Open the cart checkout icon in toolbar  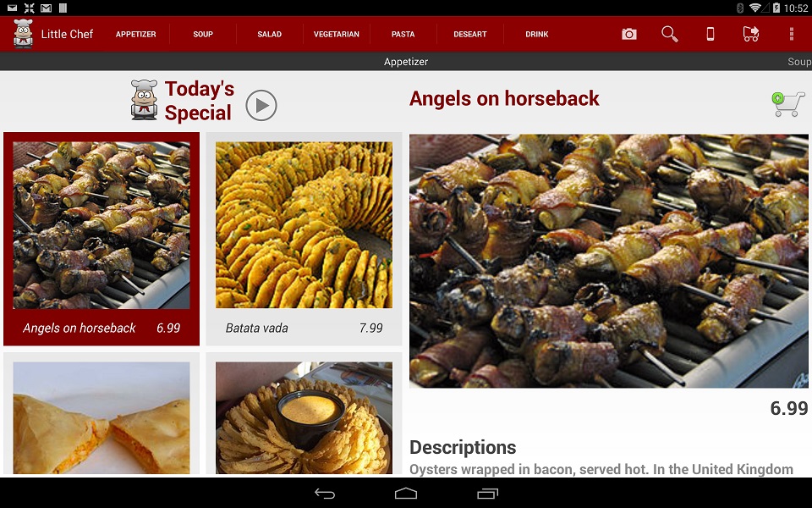pos(750,34)
